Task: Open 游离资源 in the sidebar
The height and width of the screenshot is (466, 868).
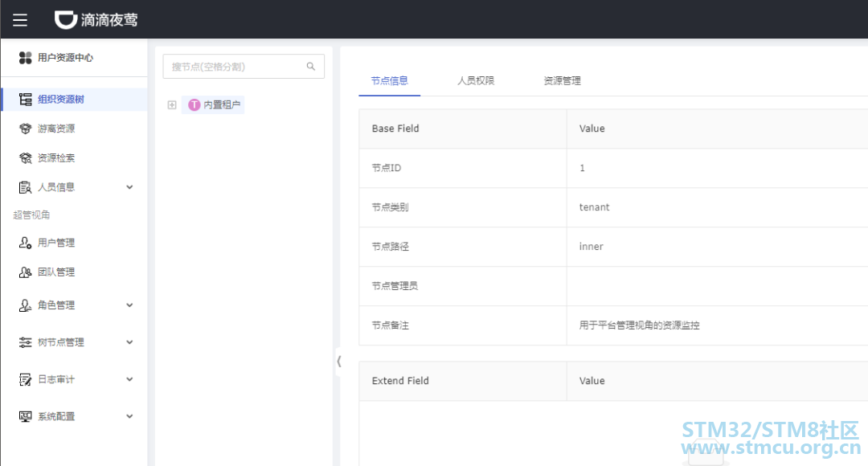Action: (x=56, y=129)
